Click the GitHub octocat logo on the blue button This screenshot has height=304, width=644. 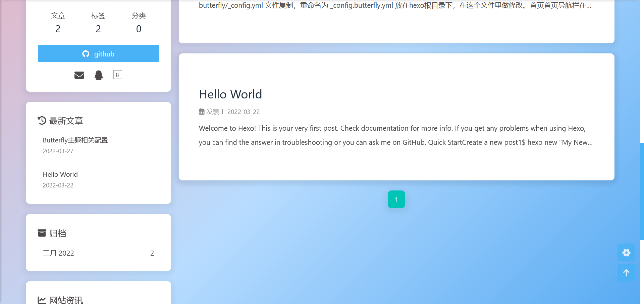click(86, 54)
